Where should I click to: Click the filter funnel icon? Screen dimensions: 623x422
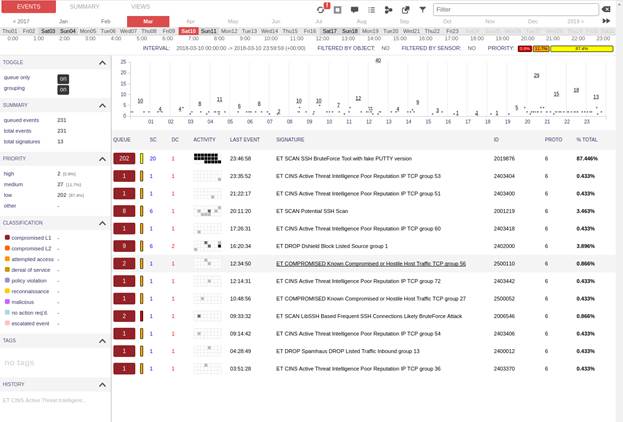pyautogui.click(x=422, y=9)
